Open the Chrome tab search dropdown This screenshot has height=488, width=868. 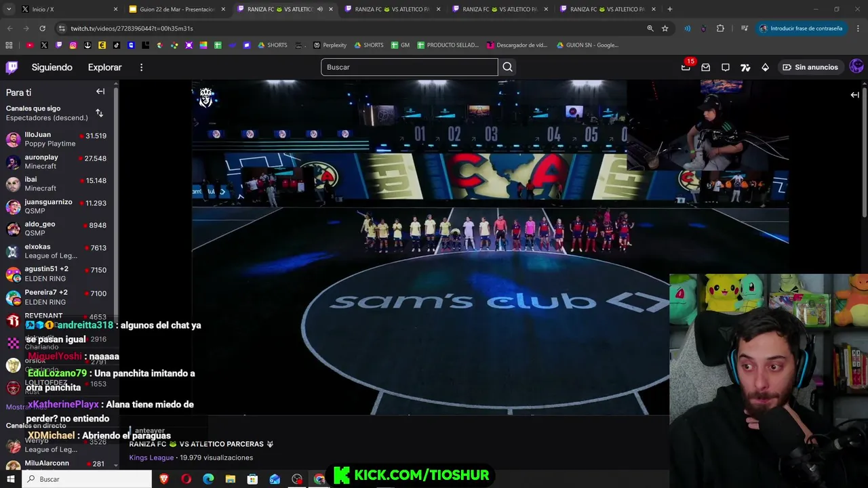point(9,9)
